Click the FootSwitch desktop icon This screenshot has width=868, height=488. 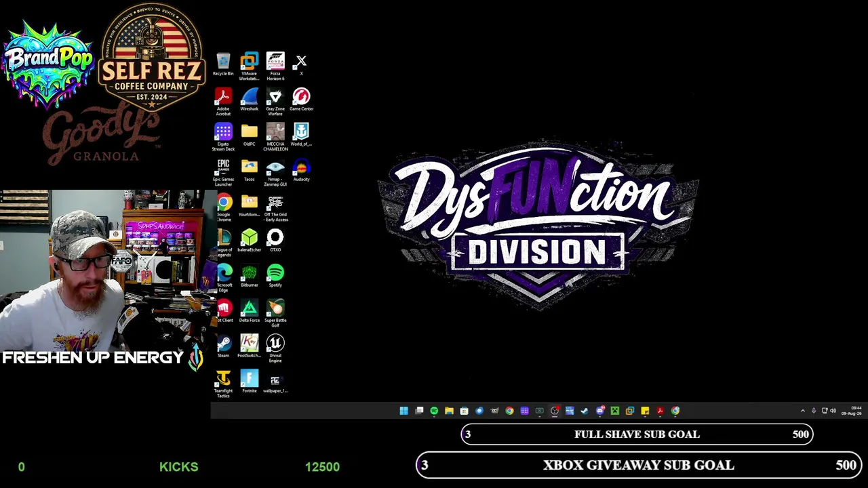pyautogui.click(x=249, y=346)
